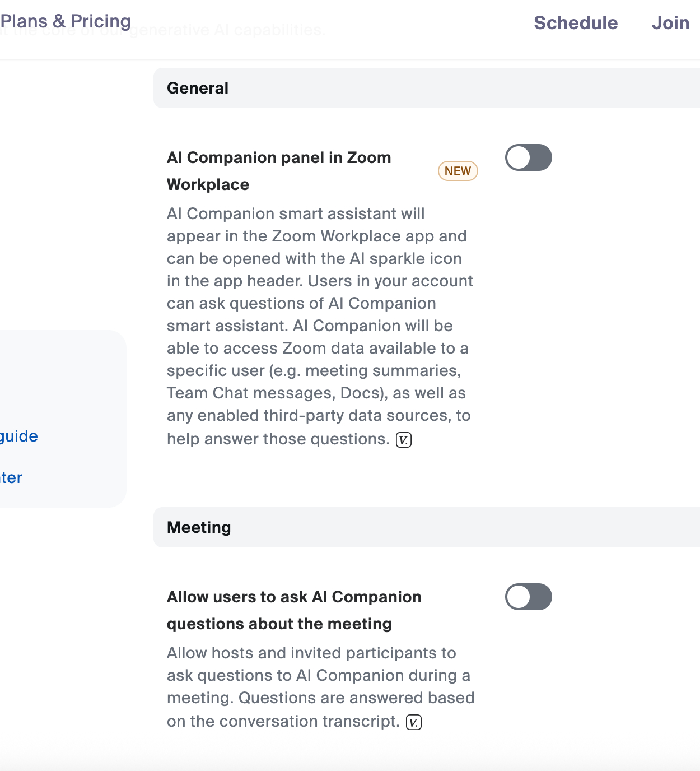
Task: Click the Join link
Action: [x=670, y=23]
